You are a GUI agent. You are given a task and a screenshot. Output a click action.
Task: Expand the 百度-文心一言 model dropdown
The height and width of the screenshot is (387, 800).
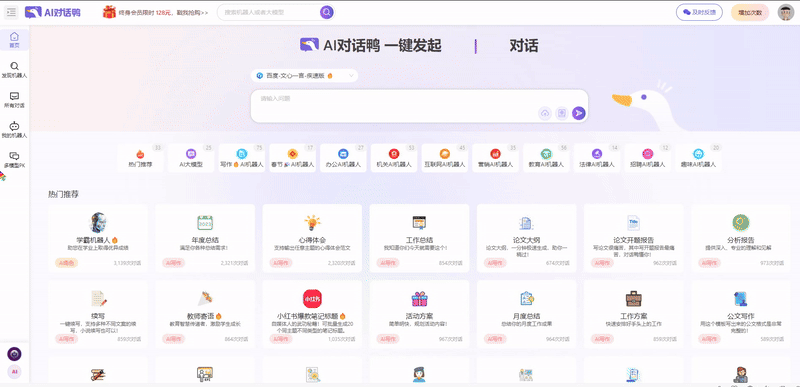[x=305, y=75]
